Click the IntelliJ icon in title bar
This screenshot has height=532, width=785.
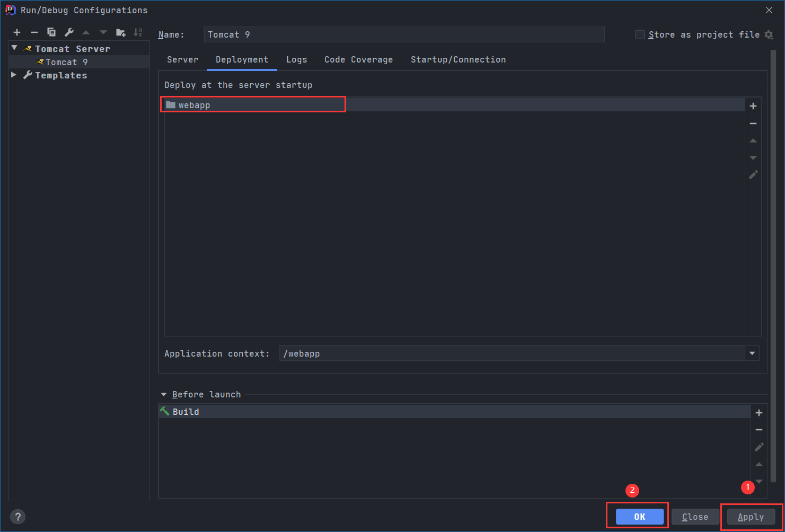[10, 10]
